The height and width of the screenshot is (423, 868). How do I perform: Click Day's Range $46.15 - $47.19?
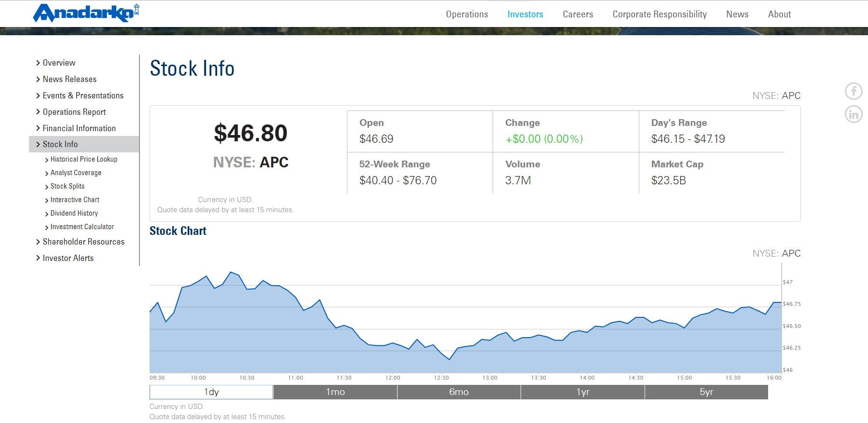(x=688, y=139)
